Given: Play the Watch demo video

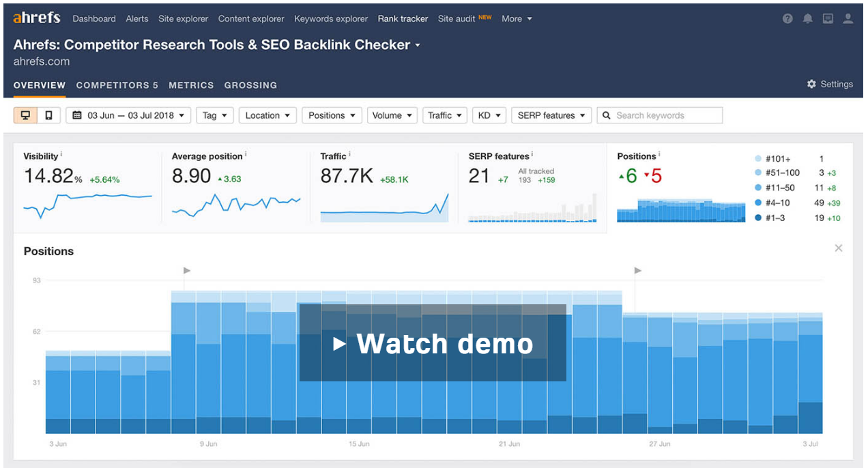Looking at the screenshot, I should 433,342.
